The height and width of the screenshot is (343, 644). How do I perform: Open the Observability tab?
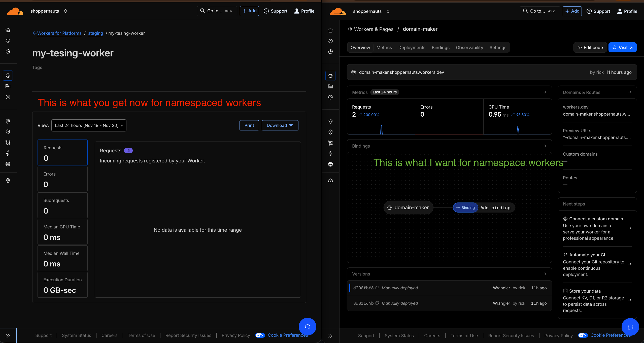[469, 48]
